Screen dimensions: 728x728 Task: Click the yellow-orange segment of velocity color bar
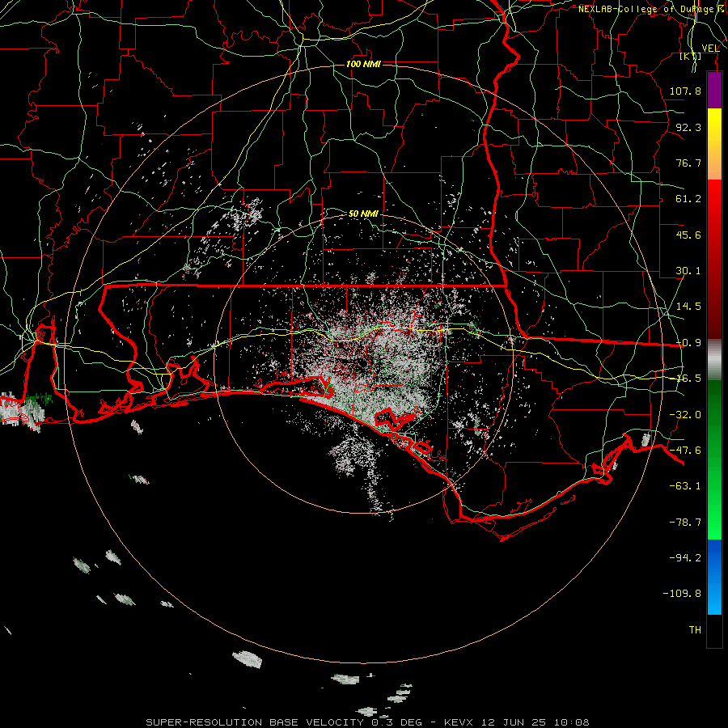click(714, 144)
